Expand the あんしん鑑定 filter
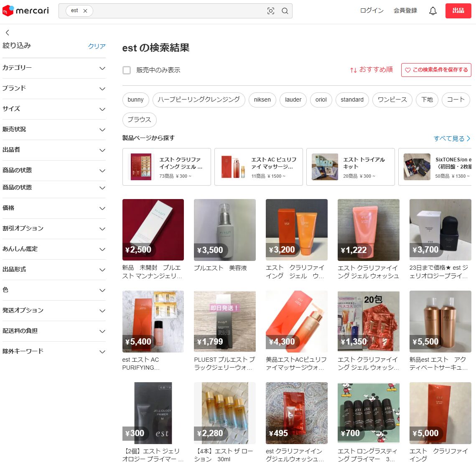 (x=54, y=249)
